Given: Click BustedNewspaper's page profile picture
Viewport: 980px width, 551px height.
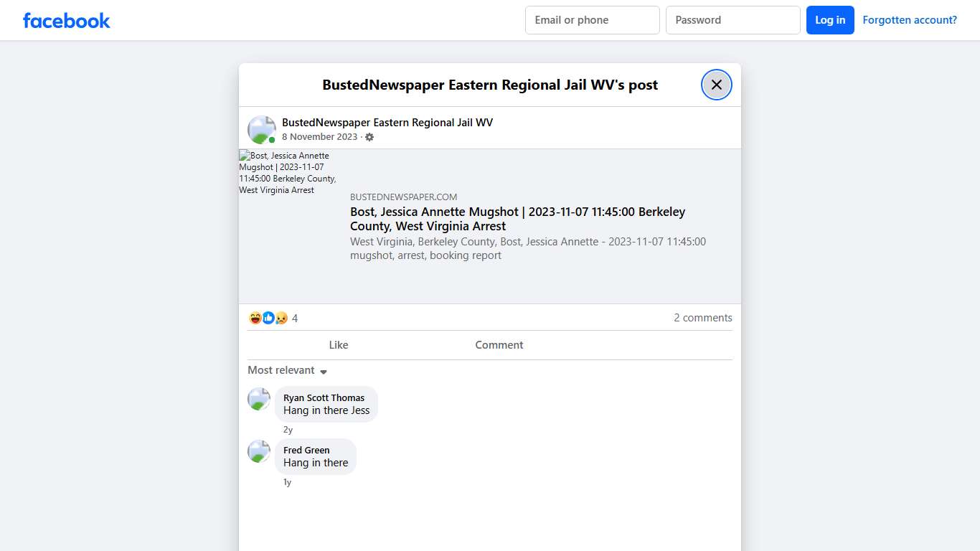Looking at the screenshot, I should pos(261,128).
